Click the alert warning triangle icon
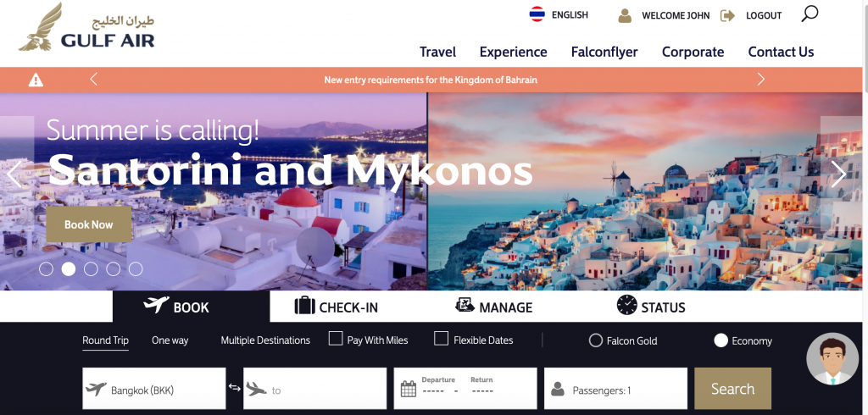 pos(36,80)
